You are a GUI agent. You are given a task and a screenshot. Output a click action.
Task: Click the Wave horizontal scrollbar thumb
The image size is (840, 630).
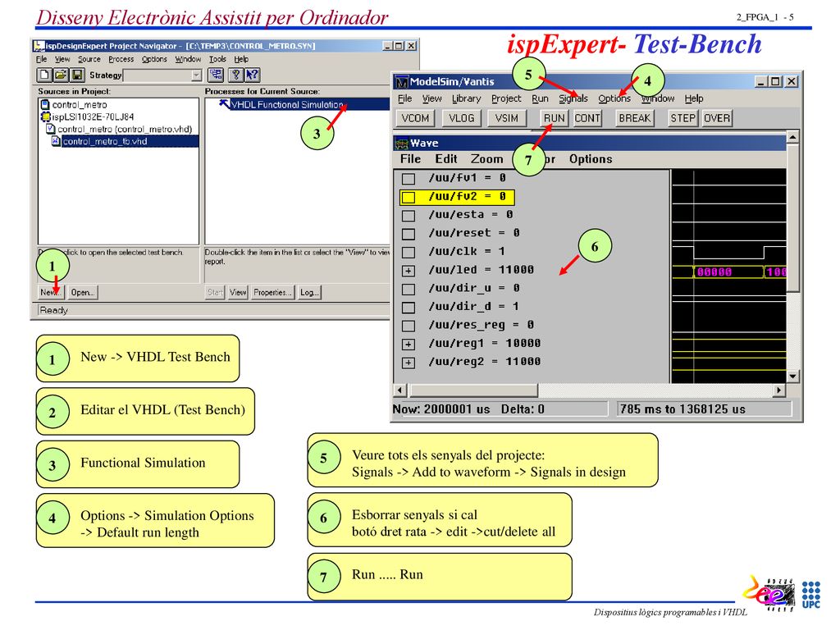coord(473,390)
